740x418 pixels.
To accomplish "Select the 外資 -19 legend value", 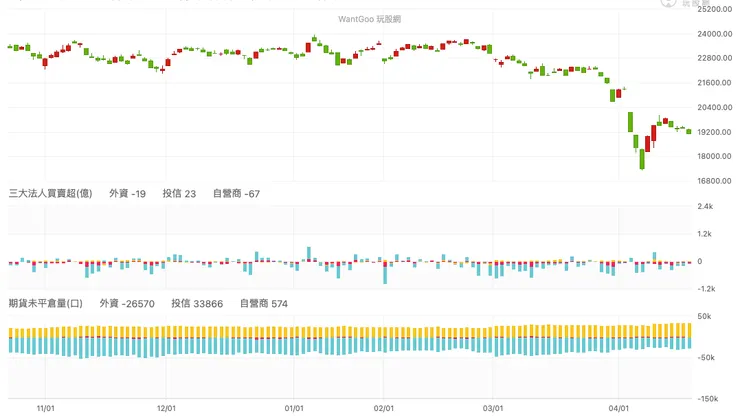I will coord(127,193).
